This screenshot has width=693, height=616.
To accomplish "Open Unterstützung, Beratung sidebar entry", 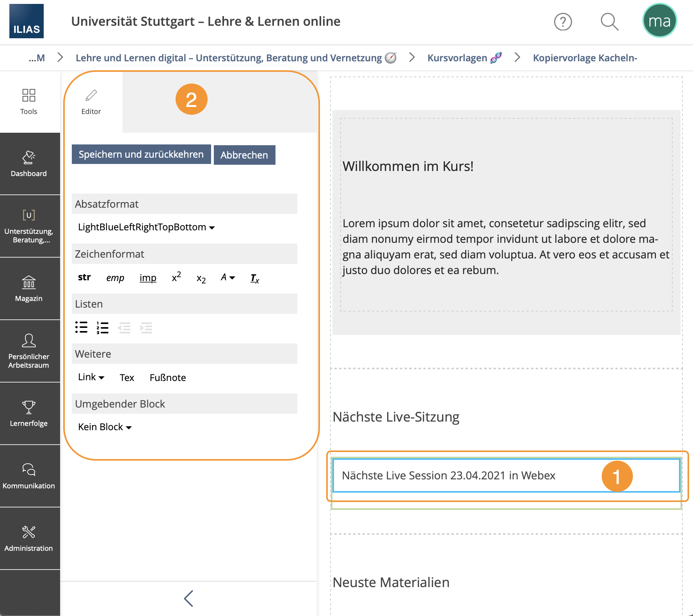I will (x=29, y=226).
